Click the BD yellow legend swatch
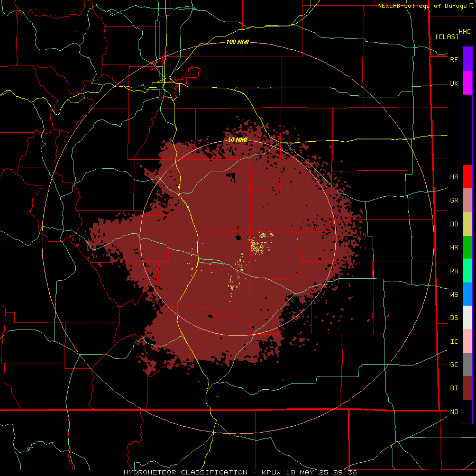 (467, 224)
